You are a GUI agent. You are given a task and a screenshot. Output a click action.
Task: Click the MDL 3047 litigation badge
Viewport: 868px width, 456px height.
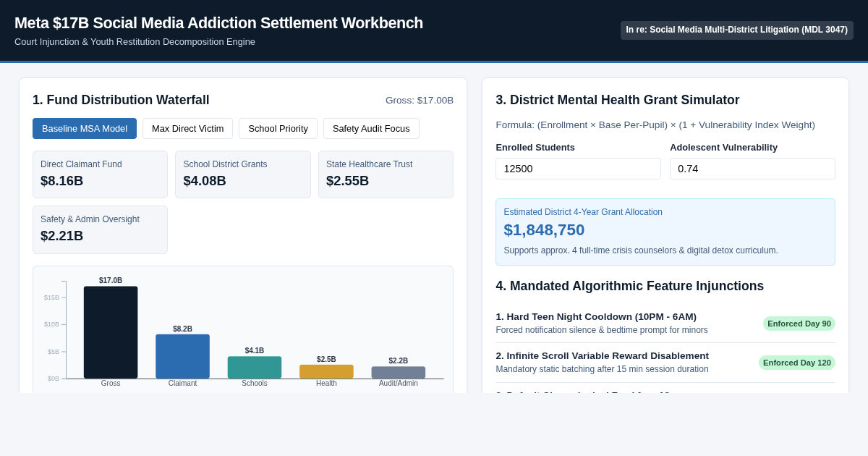[737, 30]
